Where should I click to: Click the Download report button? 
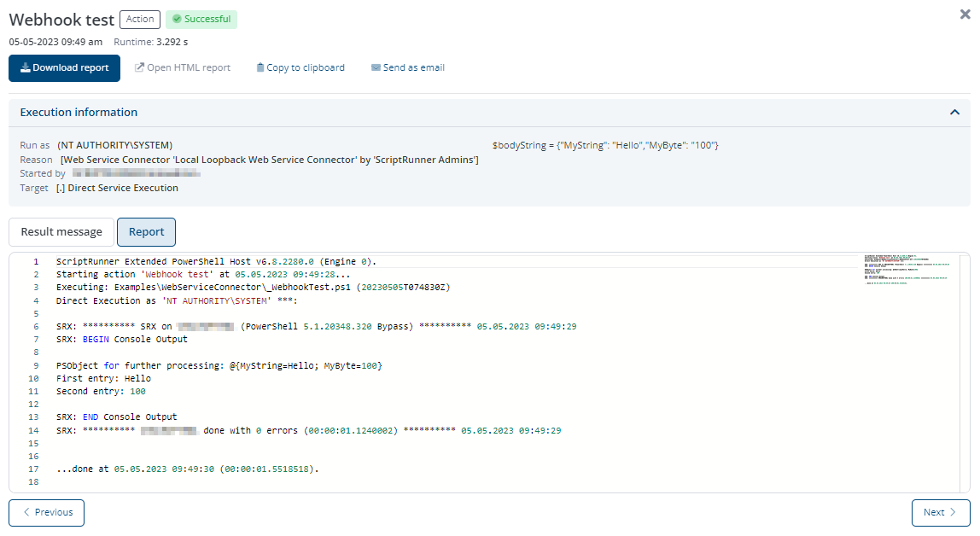click(64, 68)
